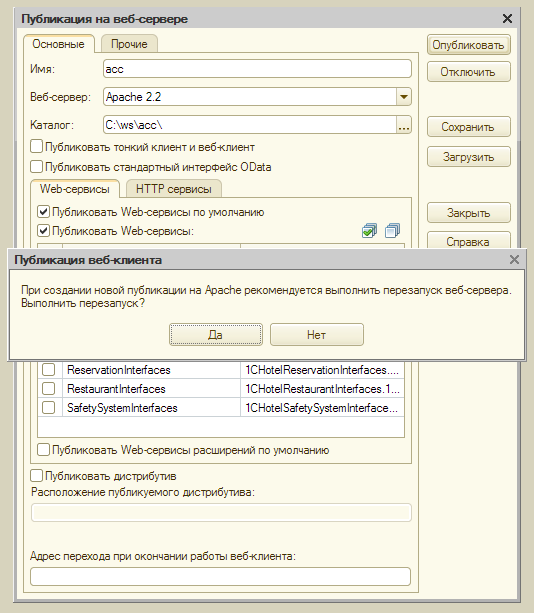Confirm restart with Да button
Screen dimensions: 534x613
(216, 335)
